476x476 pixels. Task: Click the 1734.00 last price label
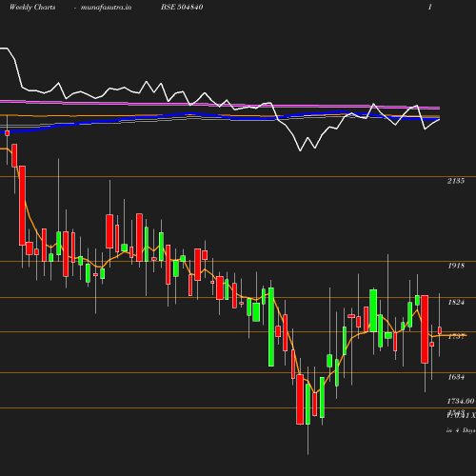tap(461, 401)
